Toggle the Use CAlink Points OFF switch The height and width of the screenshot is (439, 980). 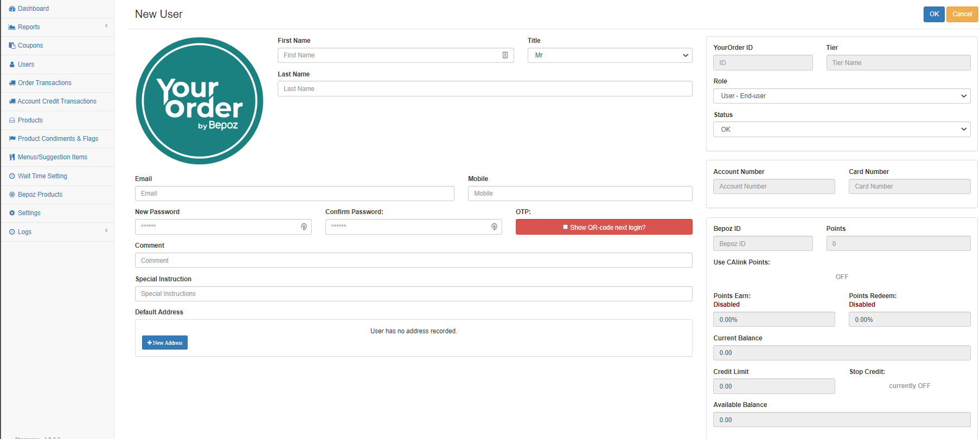(x=841, y=277)
